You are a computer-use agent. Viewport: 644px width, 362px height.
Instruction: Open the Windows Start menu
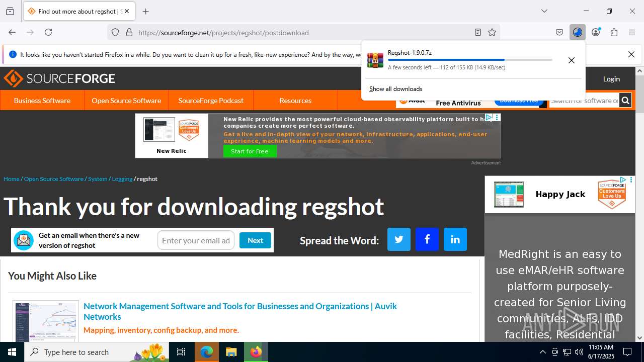pyautogui.click(x=12, y=352)
